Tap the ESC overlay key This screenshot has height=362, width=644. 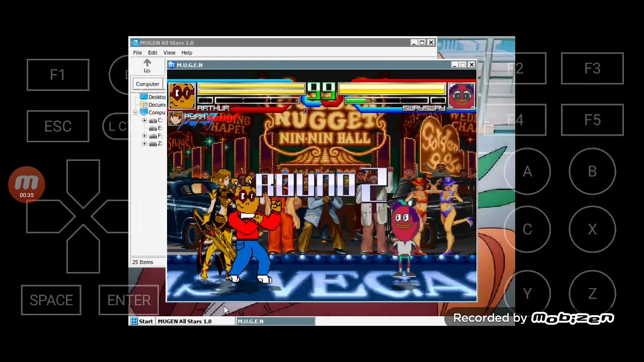(x=58, y=126)
